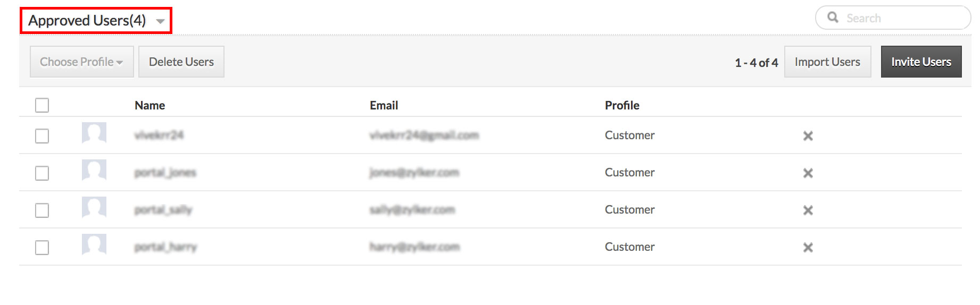Image resolution: width=980 pixels, height=305 pixels.
Task: Tick the checkbox beside portal_harry
Action: click(42, 248)
